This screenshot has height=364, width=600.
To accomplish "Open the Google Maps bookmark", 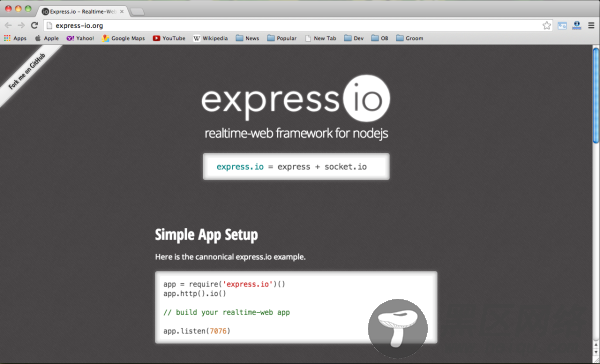I will coord(123,38).
